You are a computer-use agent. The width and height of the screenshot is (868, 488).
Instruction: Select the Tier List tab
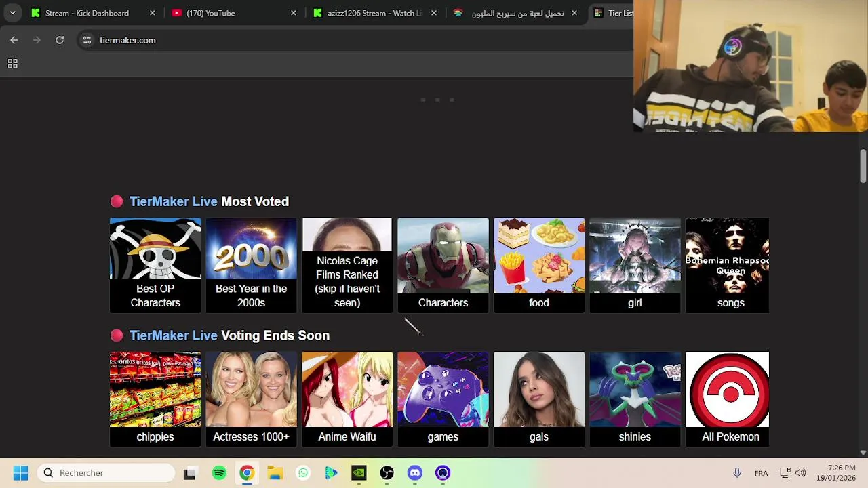(x=612, y=13)
